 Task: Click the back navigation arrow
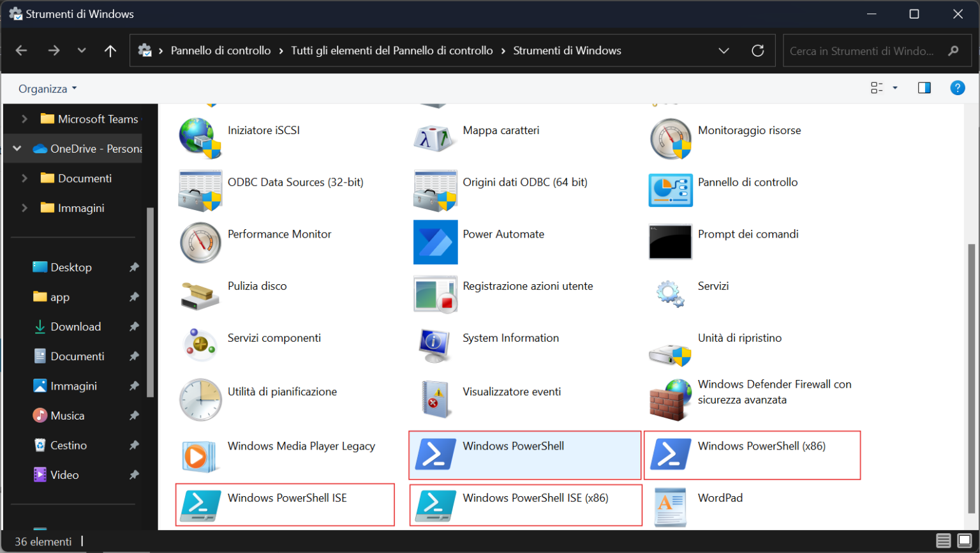(x=21, y=50)
